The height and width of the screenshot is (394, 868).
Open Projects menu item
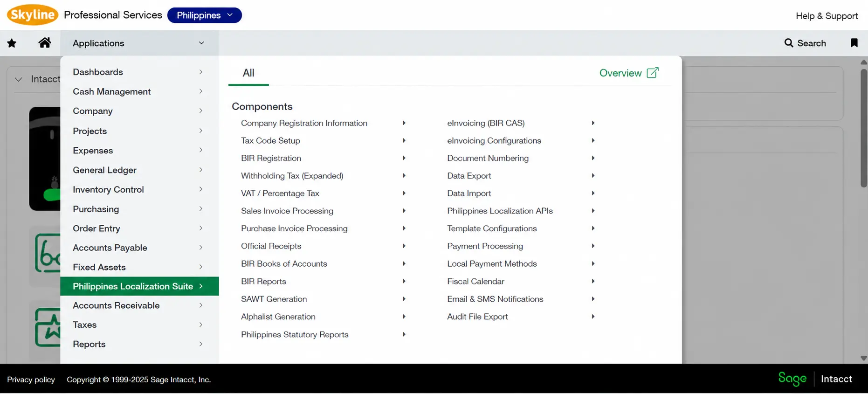139,131
